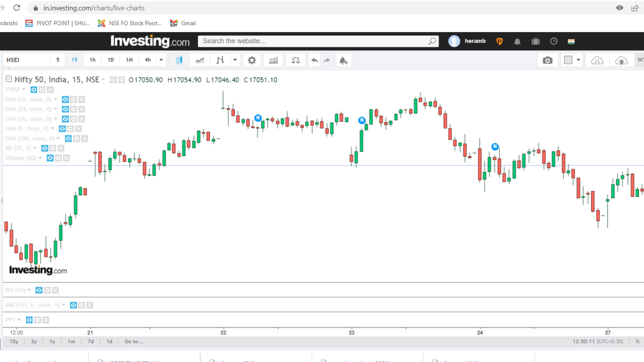Toggle RSI (14) visibility eye icon
Viewport: 644px width, 362px height.
point(38,290)
